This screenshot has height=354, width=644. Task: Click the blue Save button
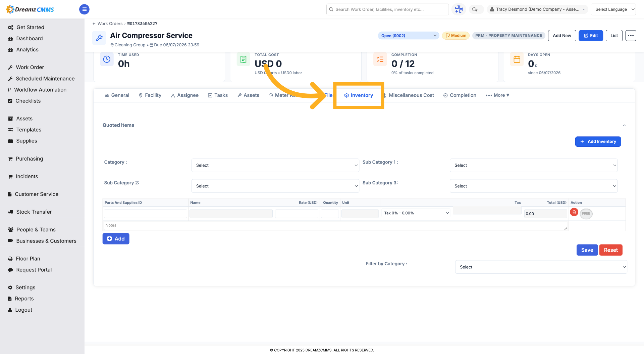pyautogui.click(x=587, y=250)
